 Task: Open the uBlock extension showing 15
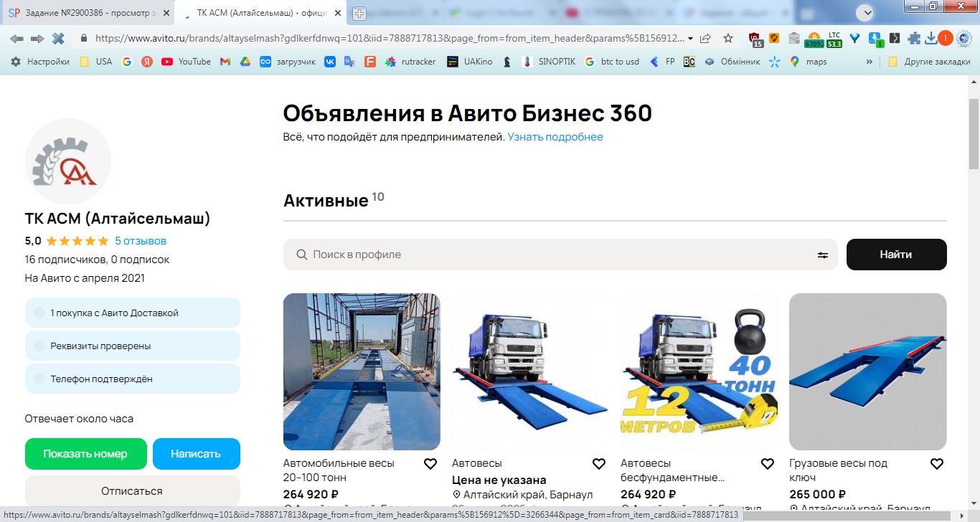(755, 39)
